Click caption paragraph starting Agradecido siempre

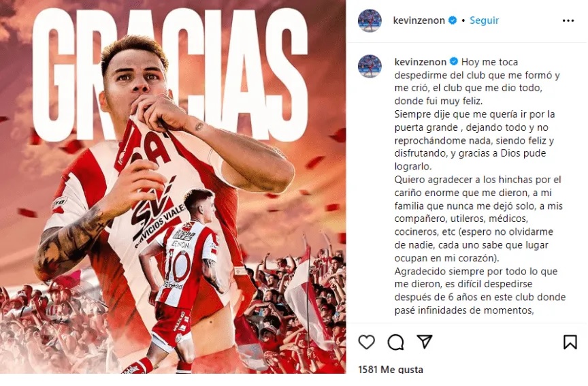[x=480, y=291]
